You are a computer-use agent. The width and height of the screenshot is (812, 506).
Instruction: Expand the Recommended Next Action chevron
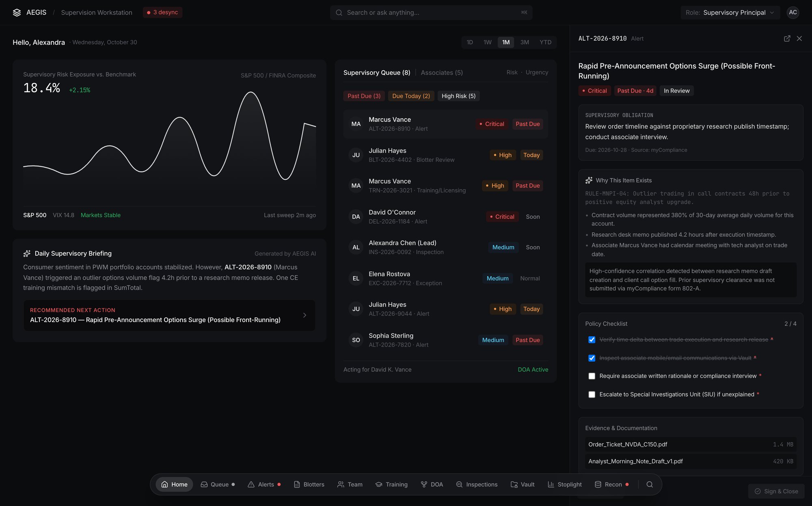(304, 315)
